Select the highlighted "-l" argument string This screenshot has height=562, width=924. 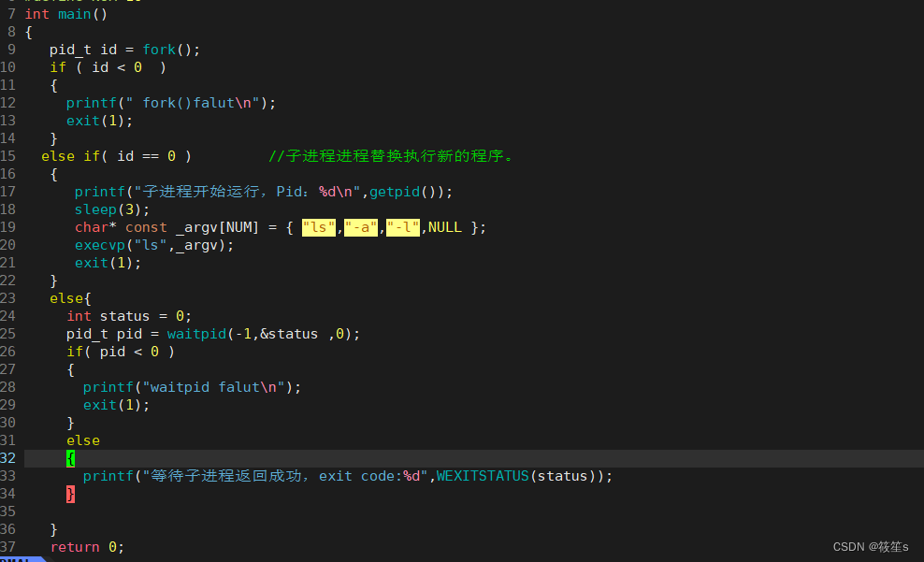point(403,227)
